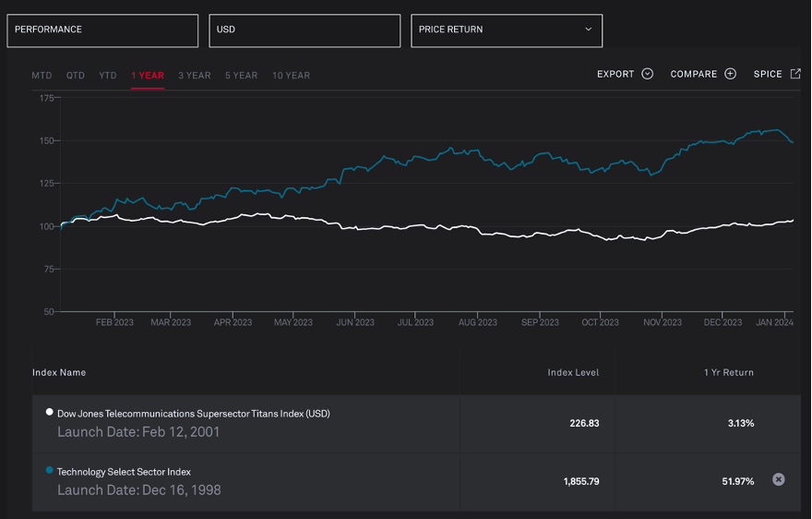
Task: Expand the Price Return dropdown chevron
Action: click(x=589, y=30)
